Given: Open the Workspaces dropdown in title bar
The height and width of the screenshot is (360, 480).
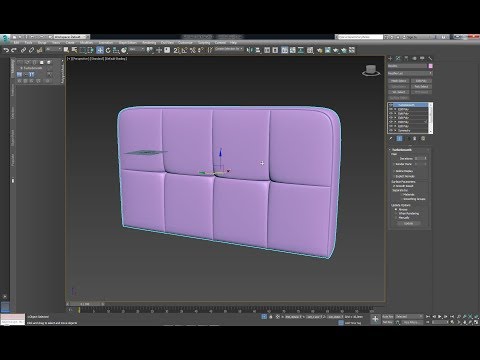Looking at the screenshot, I should tap(71, 37).
